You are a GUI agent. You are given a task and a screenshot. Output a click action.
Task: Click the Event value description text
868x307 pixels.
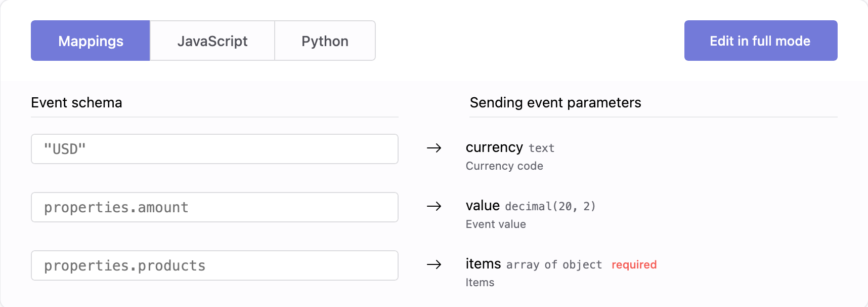pos(495,224)
